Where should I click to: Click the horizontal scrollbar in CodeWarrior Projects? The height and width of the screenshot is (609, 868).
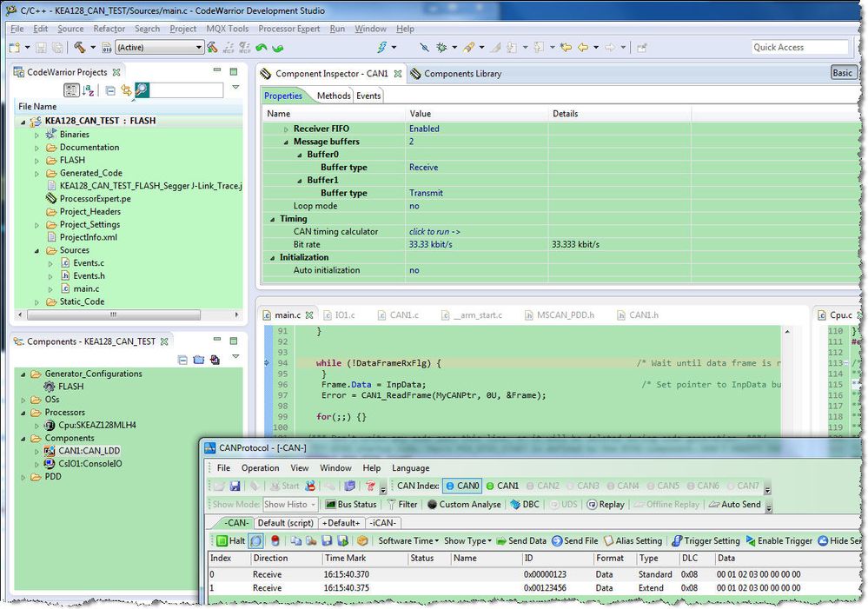(114, 315)
